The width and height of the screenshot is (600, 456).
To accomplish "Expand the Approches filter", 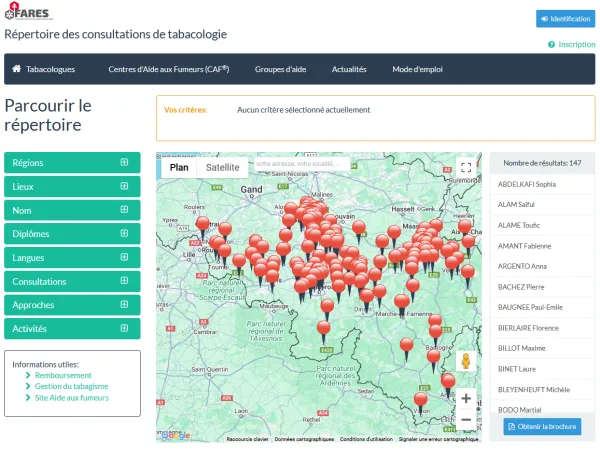I will tap(72, 305).
